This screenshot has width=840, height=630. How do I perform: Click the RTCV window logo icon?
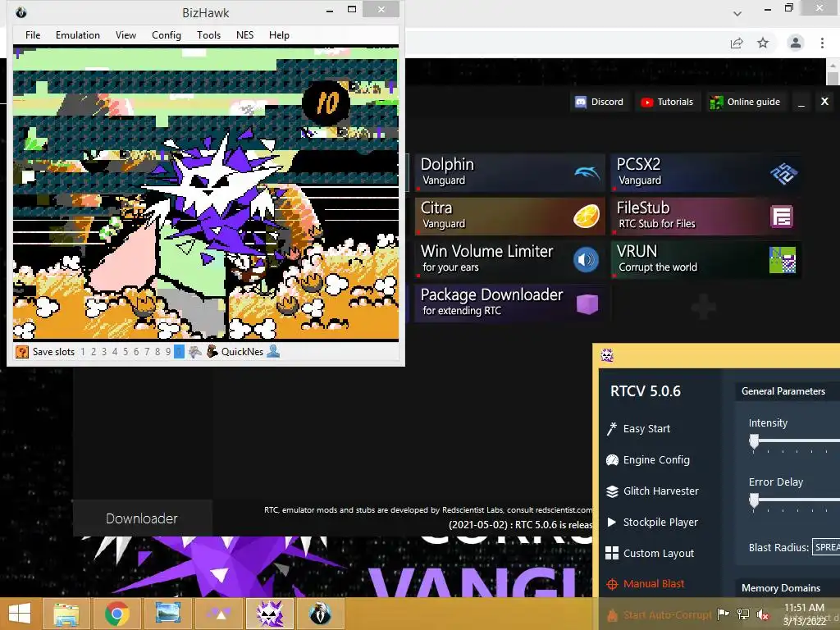pos(607,354)
